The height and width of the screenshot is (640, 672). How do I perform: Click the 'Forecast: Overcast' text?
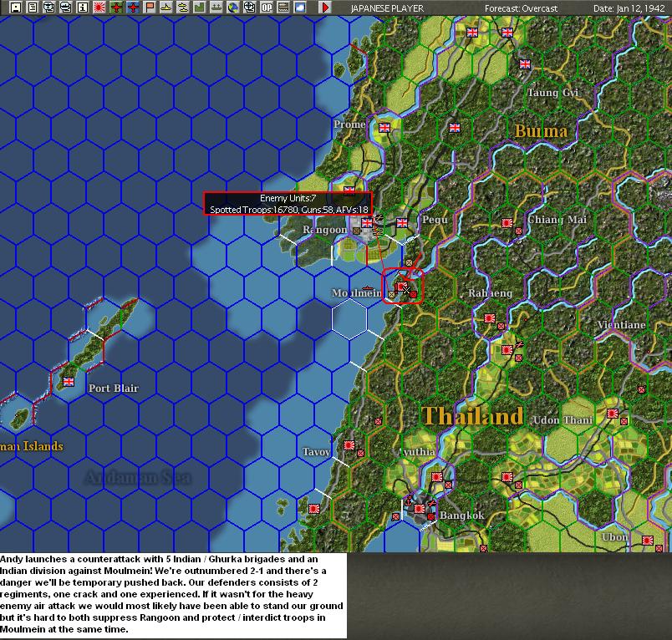tap(522, 8)
